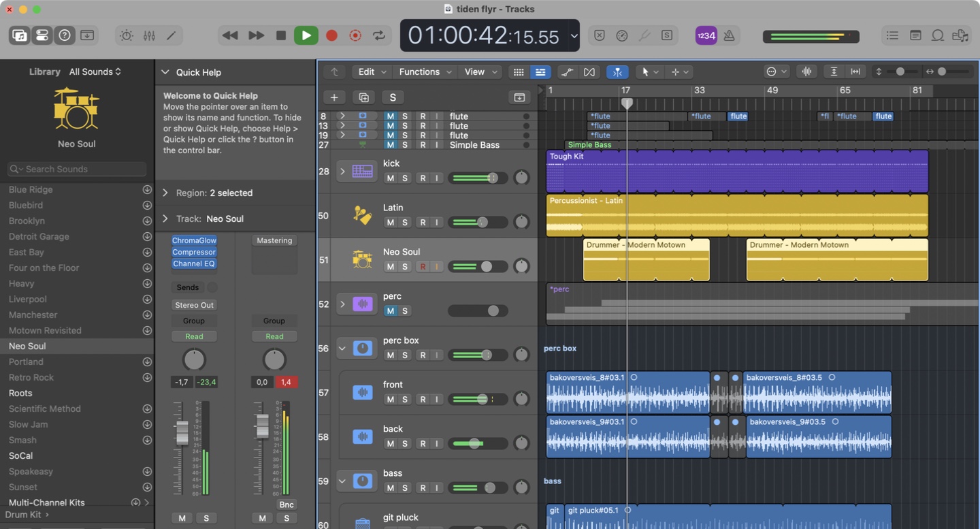The height and width of the screenshot is (529, 980).
Task: Open the All Sounds dropdown in Library
Action: (95, 71)
